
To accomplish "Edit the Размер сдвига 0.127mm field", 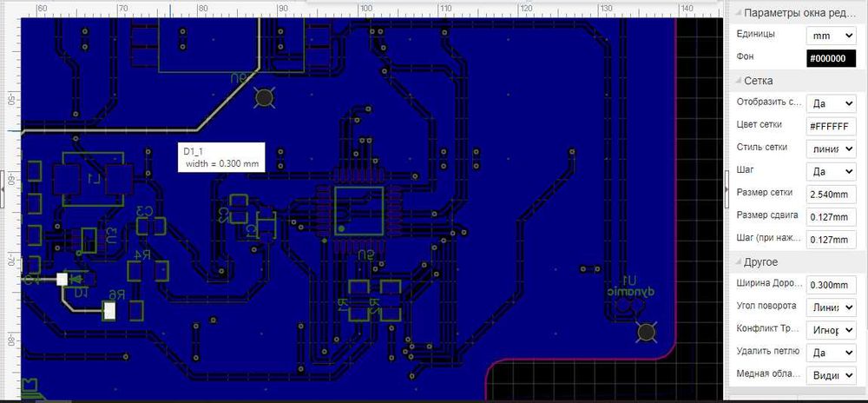I will click(x=831, y=217).
